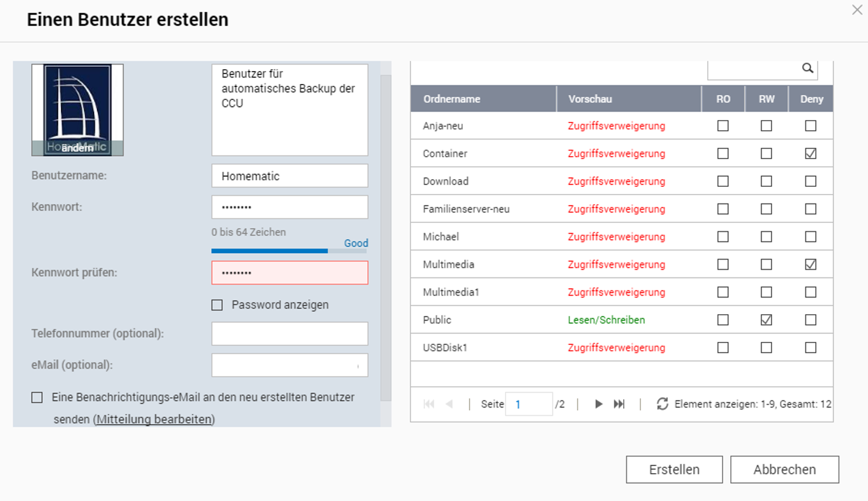This screenshot has width=868, height=501.
Task: Focus the Telefonnummer optional field
Action: pos(290,334)
